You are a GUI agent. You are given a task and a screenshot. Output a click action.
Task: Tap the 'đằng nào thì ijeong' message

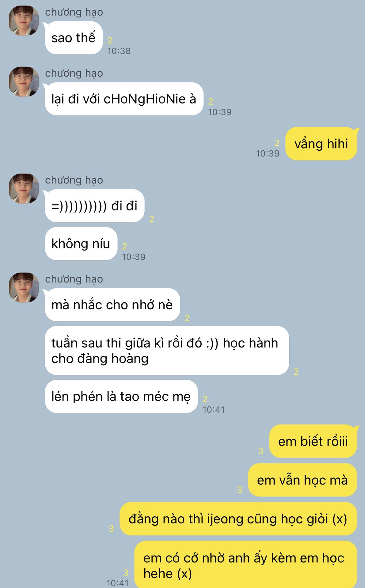tap(238, 519)
